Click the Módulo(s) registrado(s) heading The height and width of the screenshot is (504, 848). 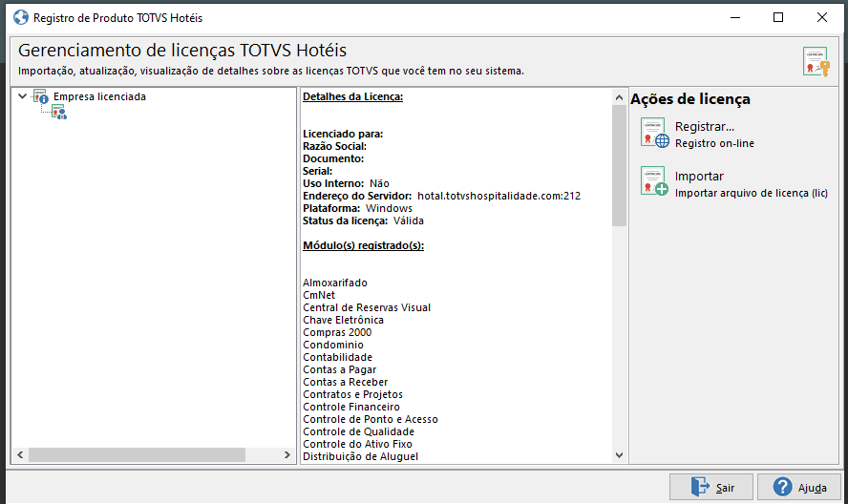tap(364, 245)
